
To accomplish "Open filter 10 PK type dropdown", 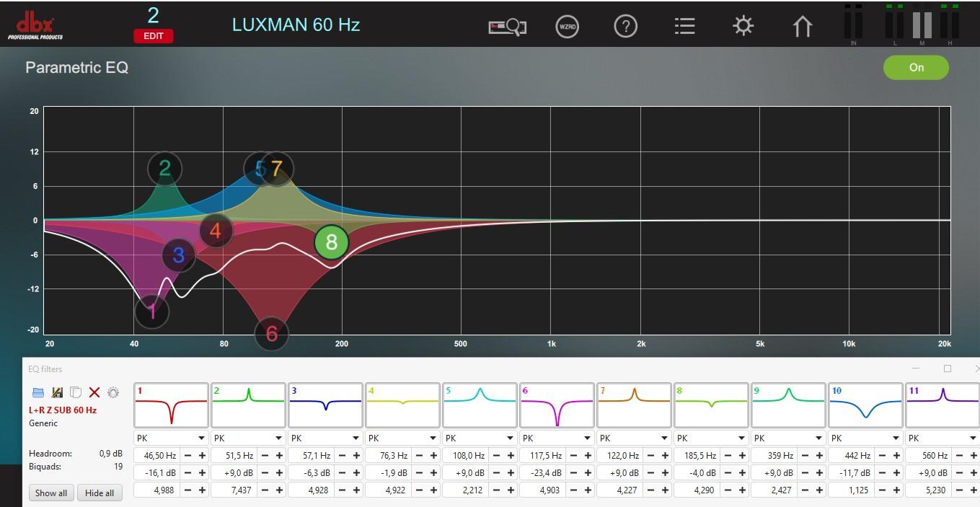I will (865, 438).
